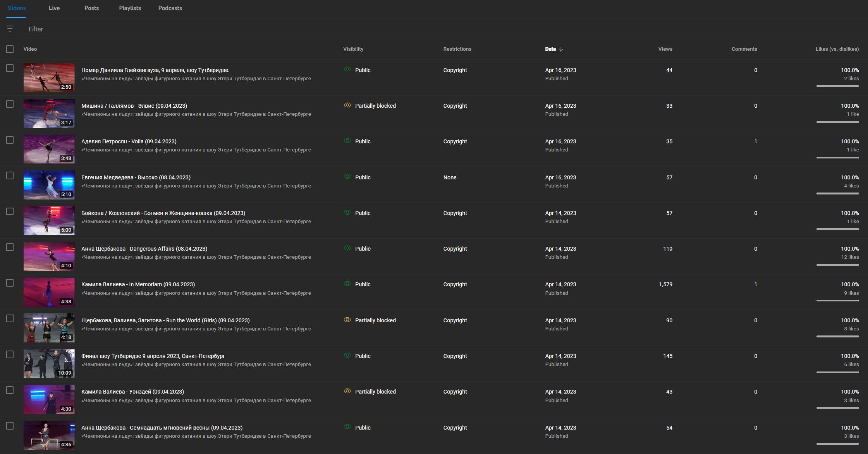Click the orange eye icon for Run the World video
The width and height of the screenshot is (868, 454).
[x=347, y=320]
